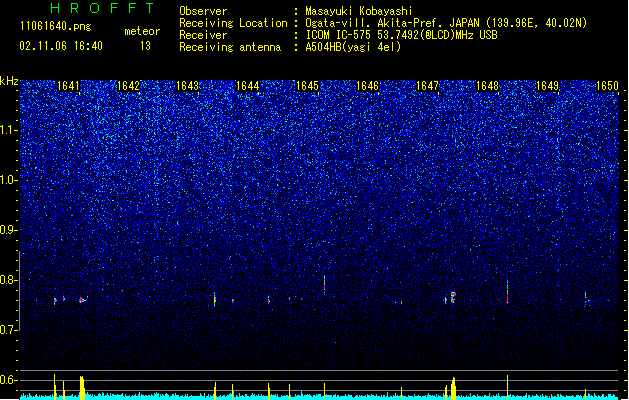Click the bright echo cluster after 1647
The image size is (629, 400).
[453, 297]
